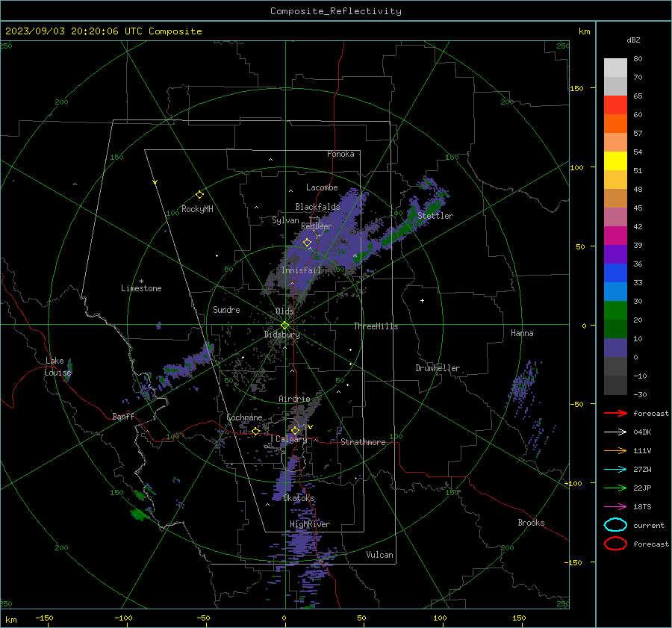
Task: Click the yellow diamond marker near RockyMH
Action: 199,195
